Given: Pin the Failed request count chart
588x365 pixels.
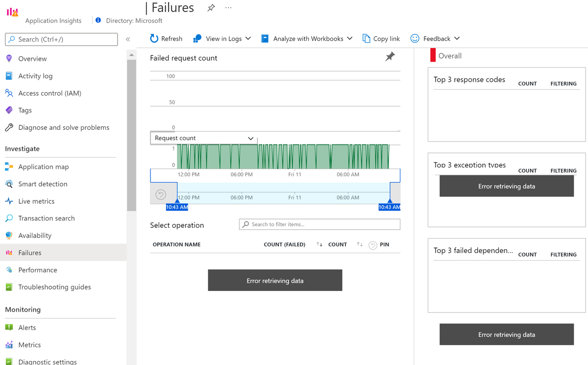Looking at the screenshot, I should pyautogui.click(x=390, y=57).
